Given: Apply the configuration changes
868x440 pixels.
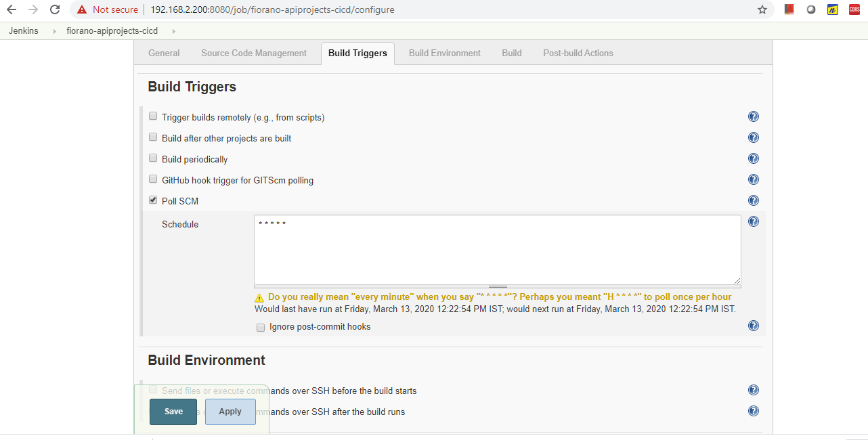Looking at the screenshot, I should click(x=230, y=412).
